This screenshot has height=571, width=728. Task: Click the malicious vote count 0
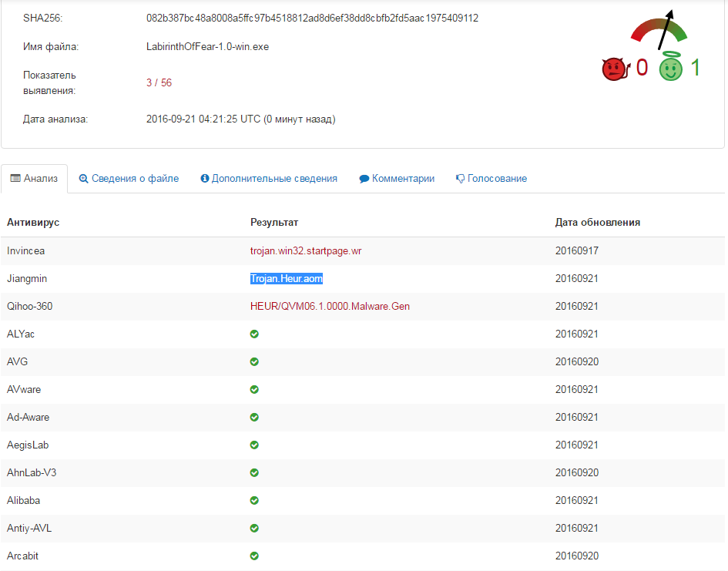(x=642, y=68)
